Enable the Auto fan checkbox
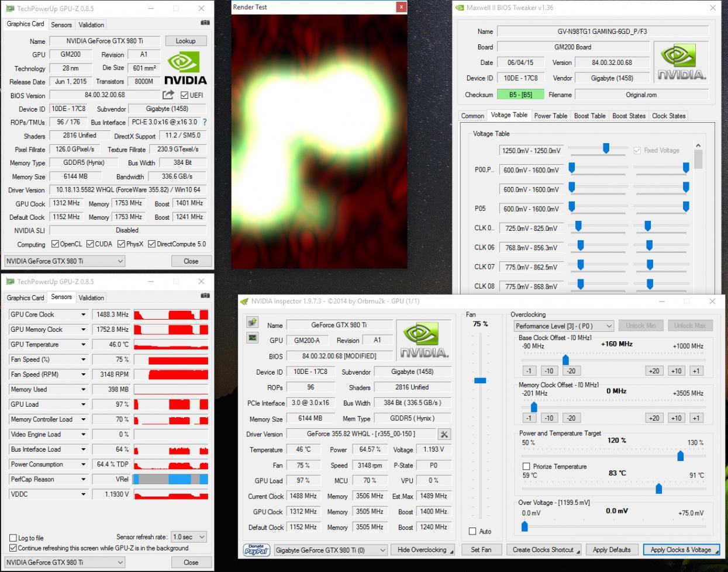Image resolution: width=728 pixels, height=572 pixels. (472, 531)
